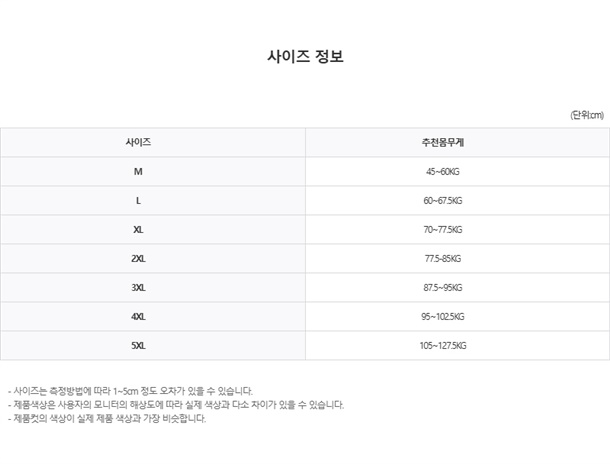Click the 95~102.5KG weight cell

pyautogui.click(x=442, y=316)
